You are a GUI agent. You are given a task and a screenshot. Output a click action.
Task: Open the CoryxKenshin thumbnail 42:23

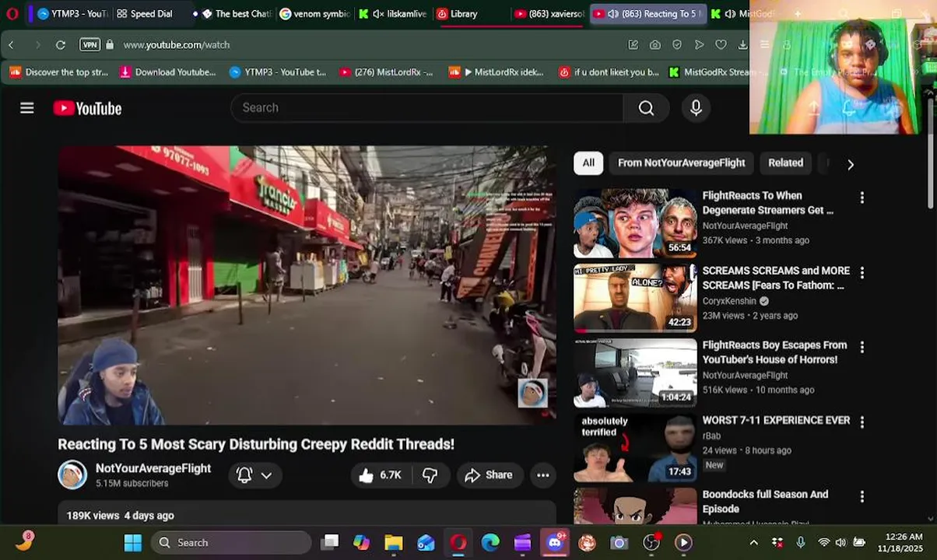635,299
